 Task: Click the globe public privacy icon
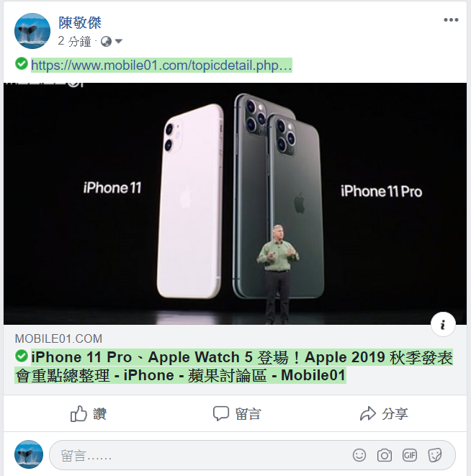pyautogui.click(x=106, y=41)
